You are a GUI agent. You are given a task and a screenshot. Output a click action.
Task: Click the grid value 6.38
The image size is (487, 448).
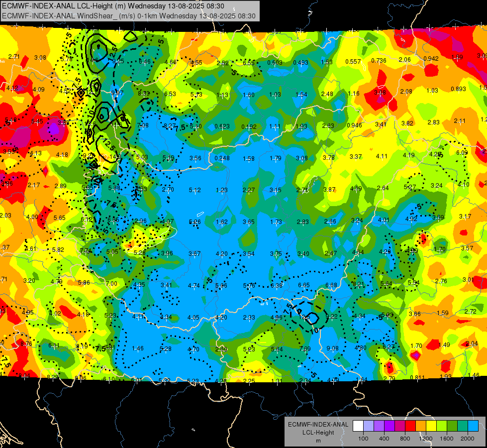(x=277, y=285)
